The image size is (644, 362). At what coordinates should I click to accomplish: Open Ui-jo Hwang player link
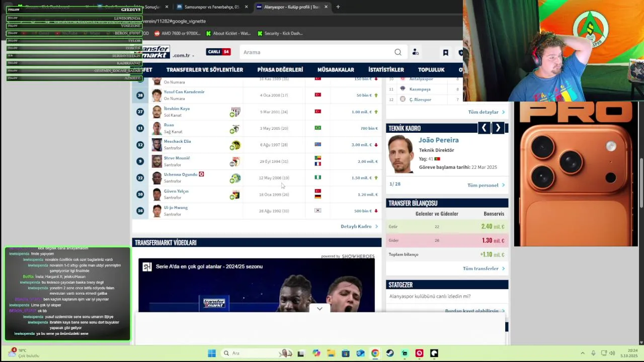(176, 208)
